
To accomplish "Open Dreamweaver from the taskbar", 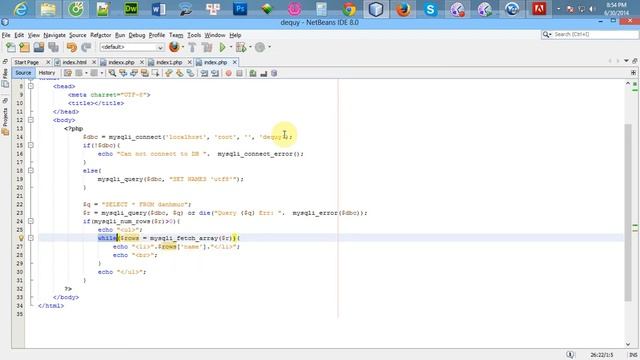I will [131, 9].
